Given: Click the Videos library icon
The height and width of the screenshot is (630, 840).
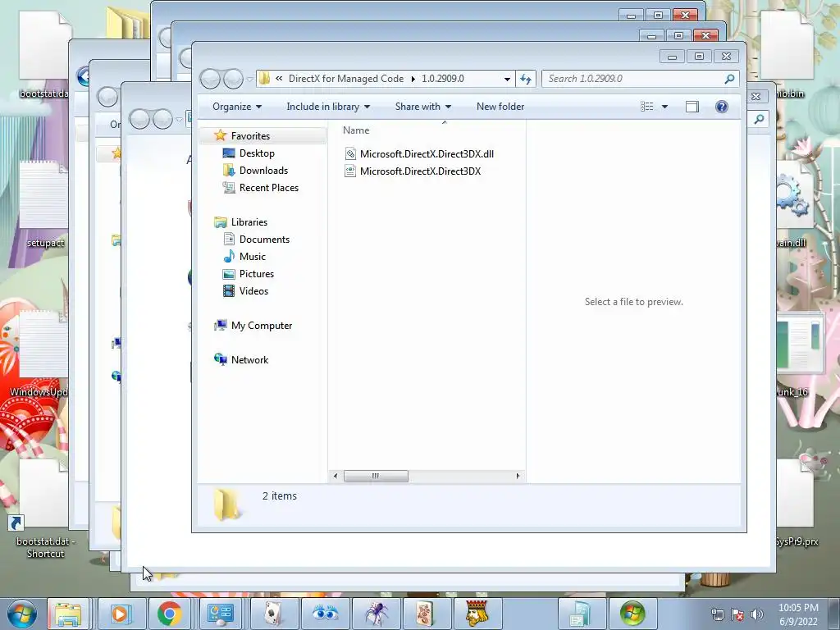Looking at the screenshot, I should pyautogui.click(x=229, y=291).
